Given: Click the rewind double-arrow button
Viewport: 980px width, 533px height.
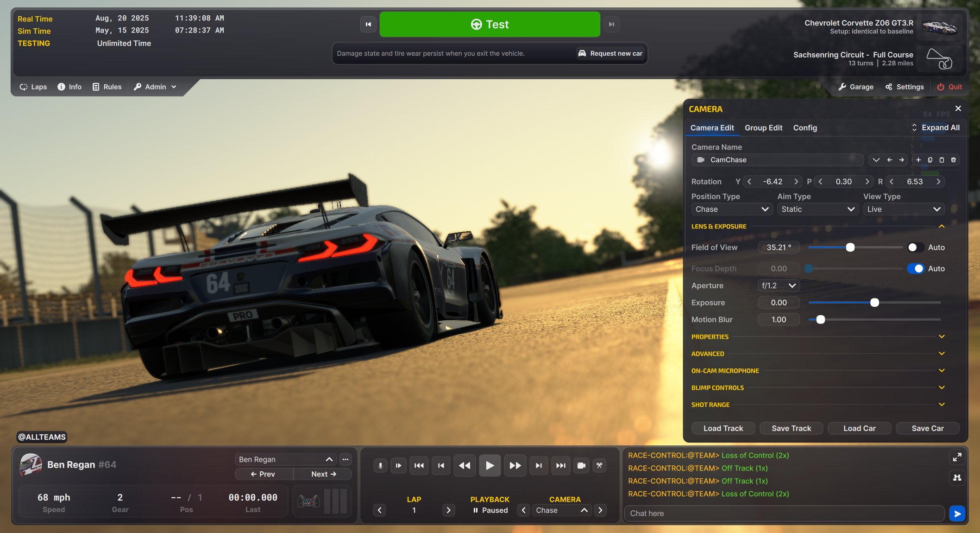Looking at the screenshot, I should 464,465.
